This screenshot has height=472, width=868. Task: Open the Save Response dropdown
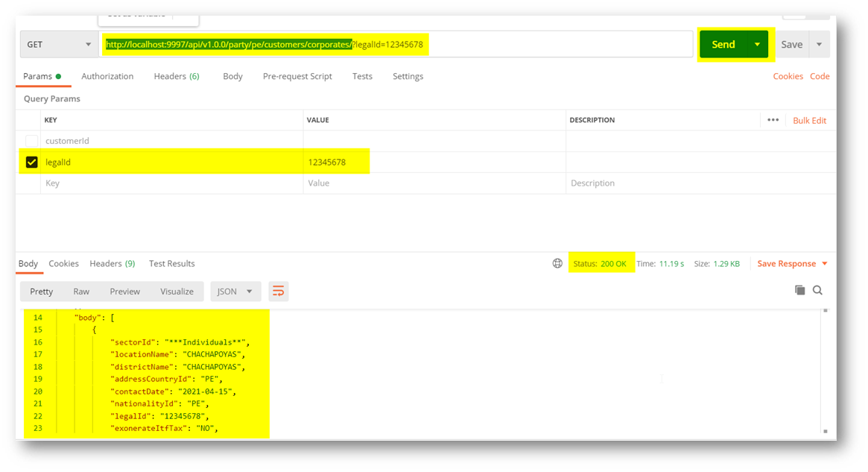point(793,263)
